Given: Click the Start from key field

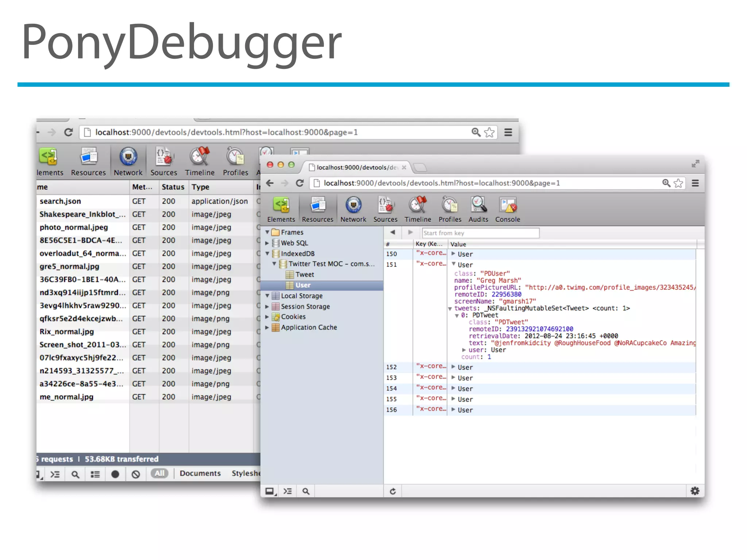Looking at the screenshot, I should (480, 233).
